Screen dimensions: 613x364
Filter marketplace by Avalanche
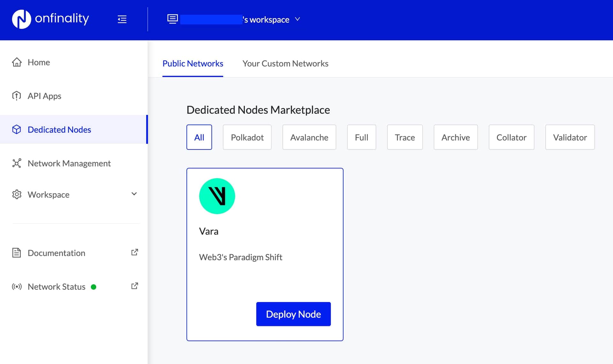[x=309, y=137]
